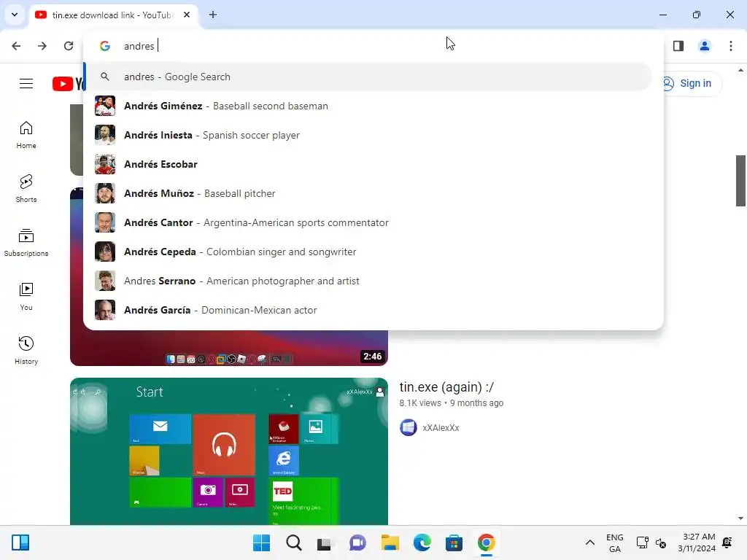Click the YouTube logo
This screenshot has height=560, width=747.
[x=69, y=84]
